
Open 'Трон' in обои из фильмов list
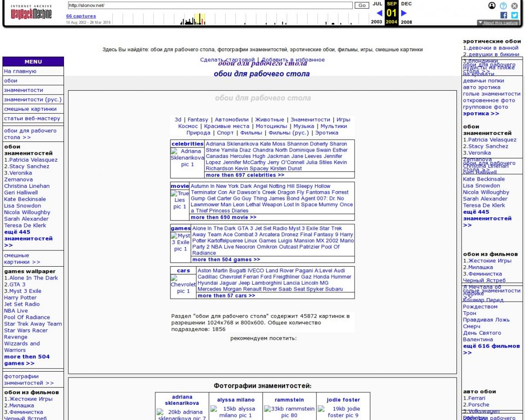[x=469, y=313]
